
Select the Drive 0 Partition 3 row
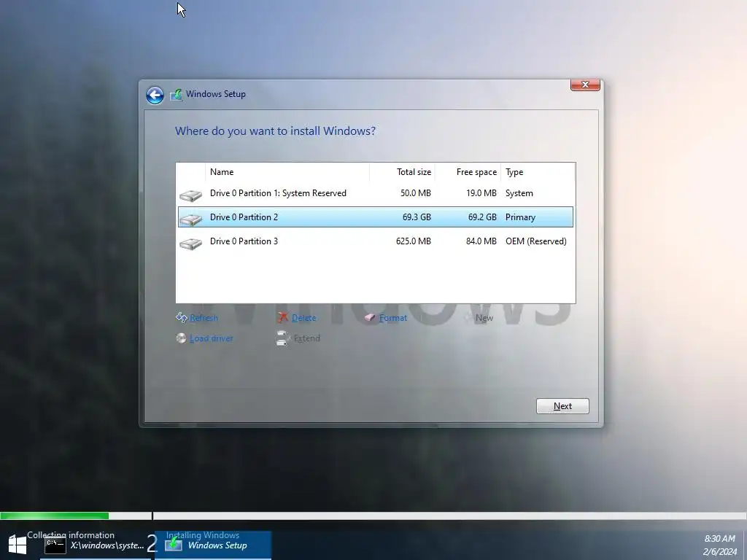point(376,241)
